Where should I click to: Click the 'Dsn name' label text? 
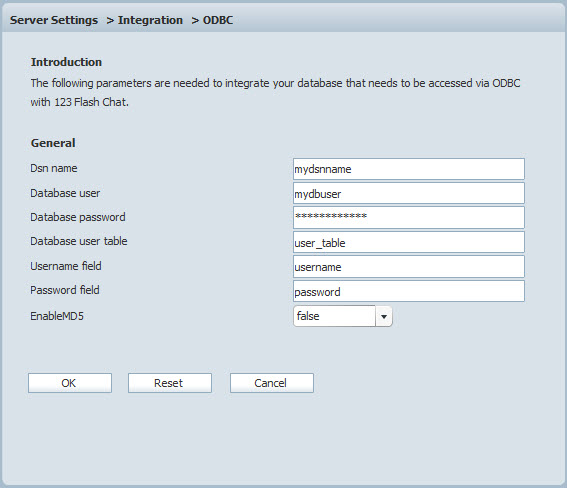(54, 168)
